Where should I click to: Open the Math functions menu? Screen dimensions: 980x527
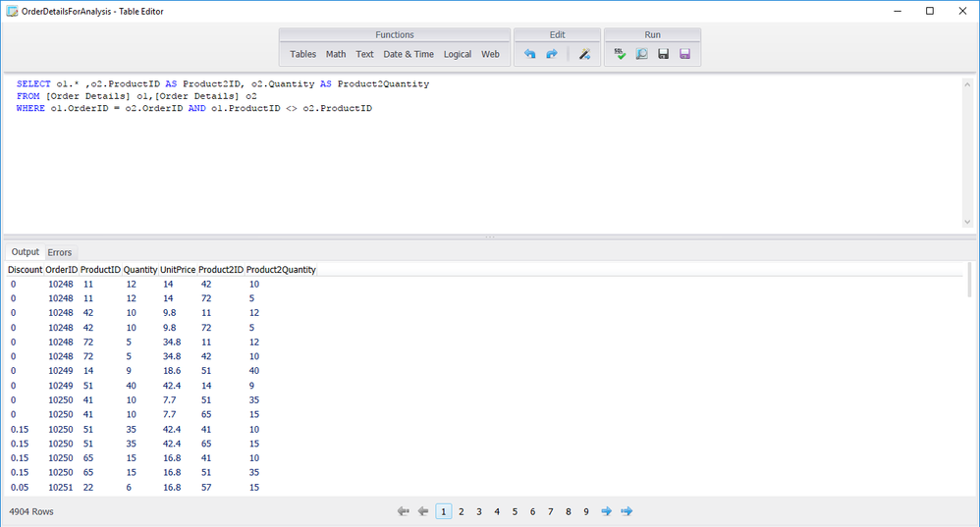pos(336,54)
